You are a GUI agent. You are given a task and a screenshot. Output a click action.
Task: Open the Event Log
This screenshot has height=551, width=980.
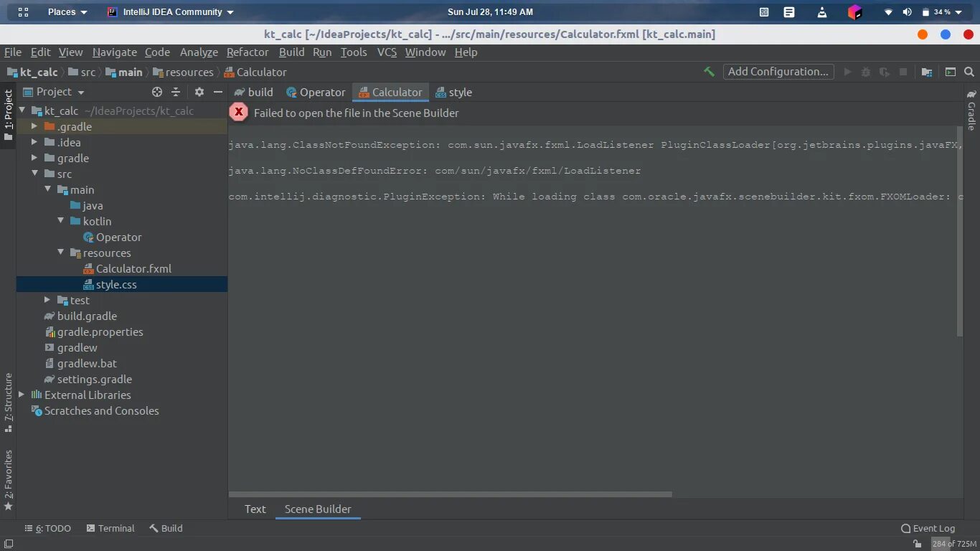[x=928, y=528]
